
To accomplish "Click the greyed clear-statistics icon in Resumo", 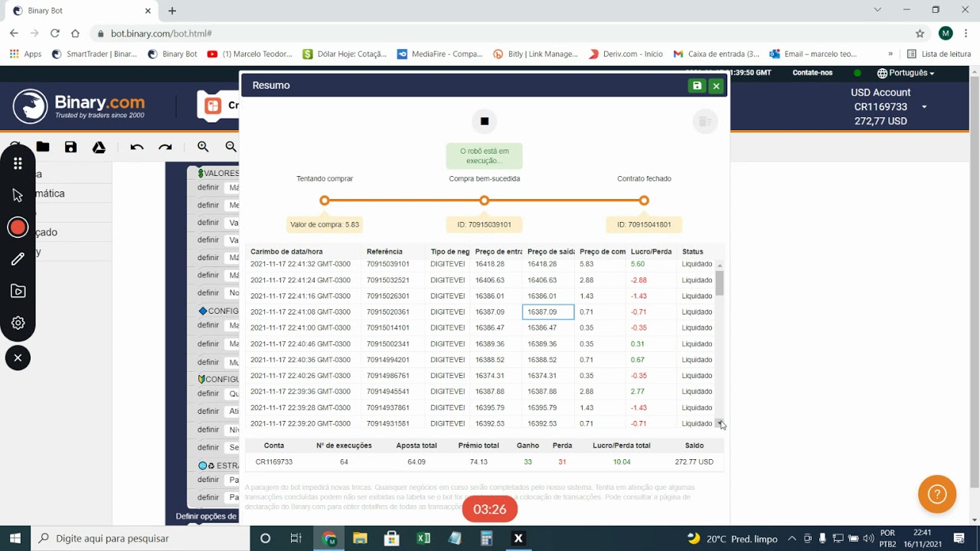I will click(x=705, y=121).
